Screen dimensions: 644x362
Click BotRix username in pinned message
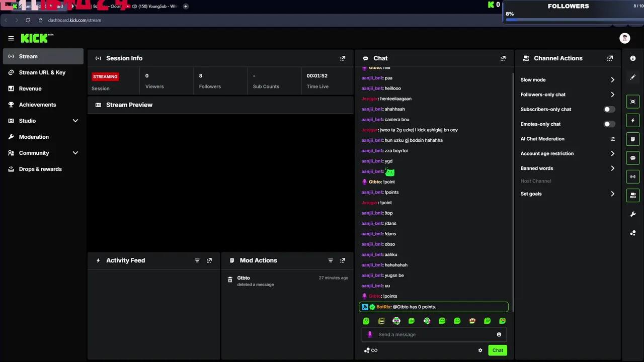[x=384, y=307]
